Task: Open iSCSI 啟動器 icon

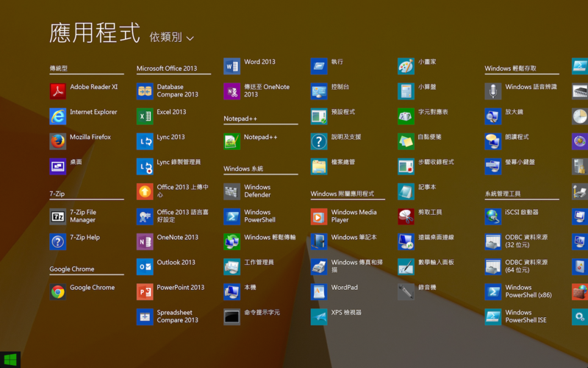Action: tap(492, 216)
